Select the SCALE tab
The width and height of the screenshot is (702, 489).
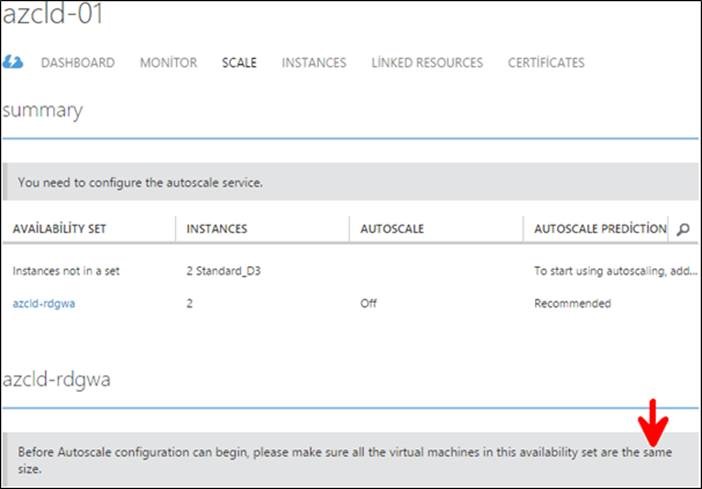tap(239, 62)
